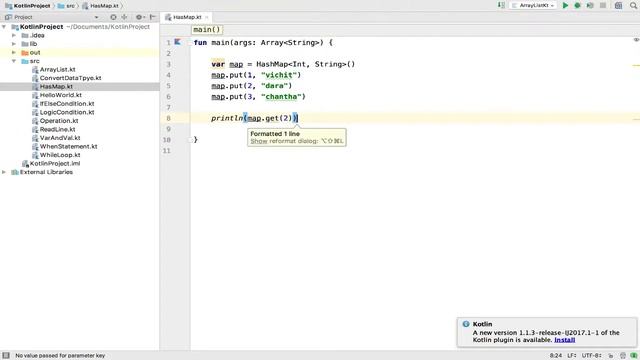Expand the out folder

pyautogui.click(x=14, y=53)
